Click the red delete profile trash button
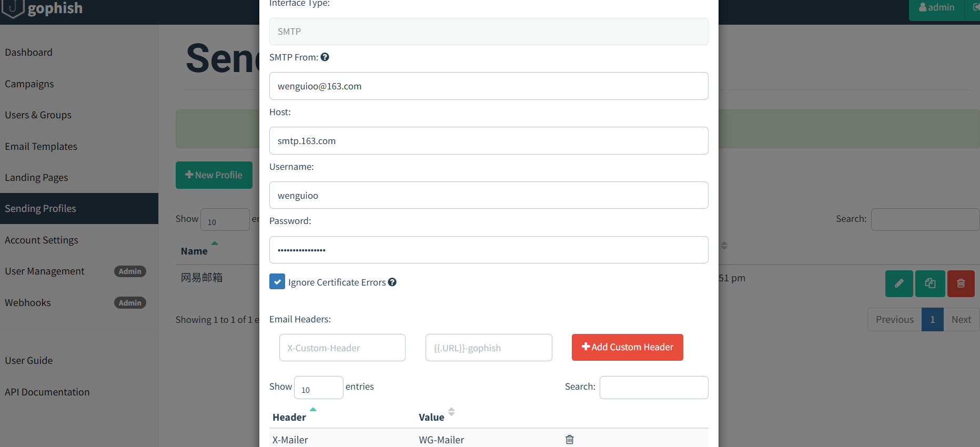Image resolution: width=980 pixels, height=447 pixels. pyautogui.click(x=961, y=283)
